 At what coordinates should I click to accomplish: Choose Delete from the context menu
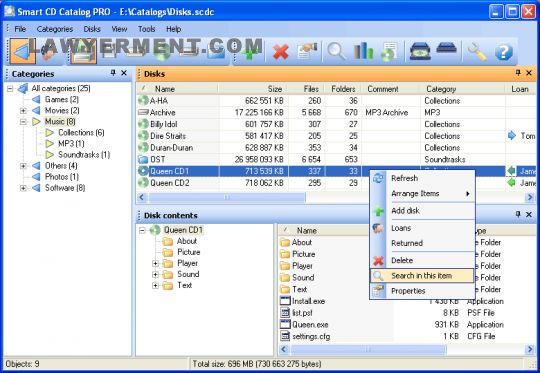(x=423, y=260)
